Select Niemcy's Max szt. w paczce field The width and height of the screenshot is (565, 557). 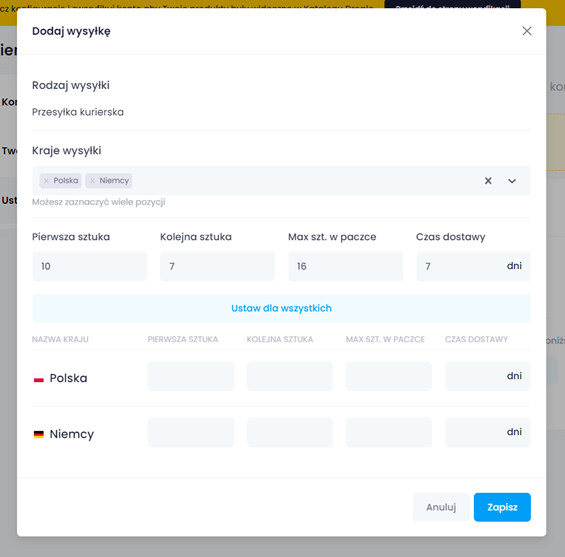(x=388, y=432)
